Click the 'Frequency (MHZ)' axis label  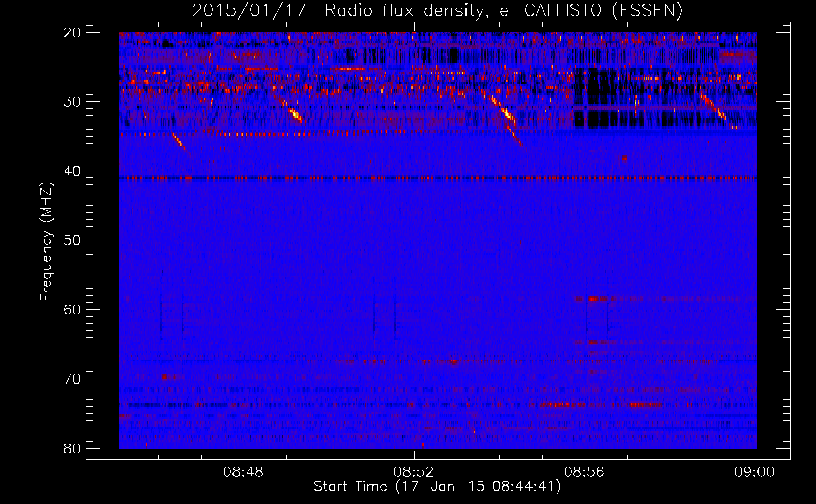point(46,242)
